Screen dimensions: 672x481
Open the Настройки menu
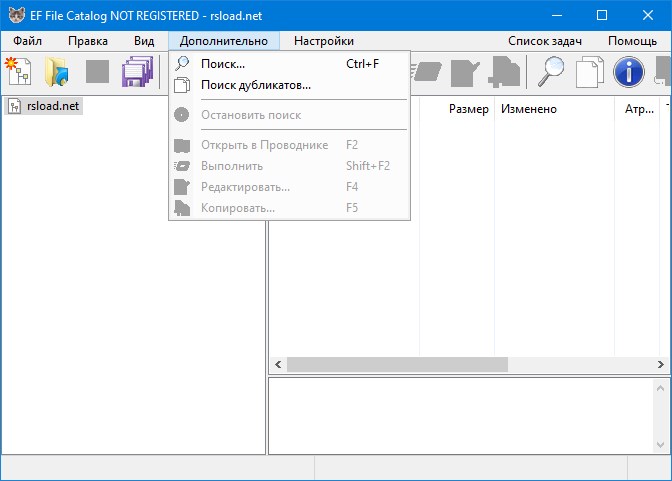325,41
